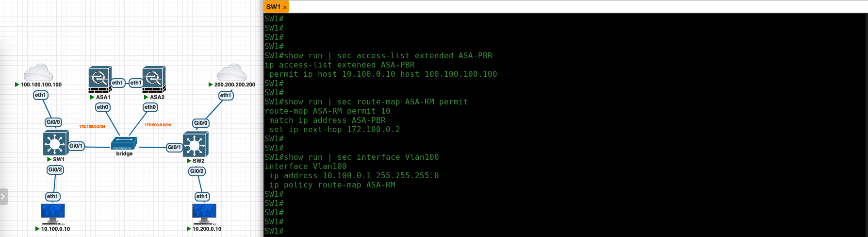Select the 10.100.0.10 PC icon

[x=53, y=214]
